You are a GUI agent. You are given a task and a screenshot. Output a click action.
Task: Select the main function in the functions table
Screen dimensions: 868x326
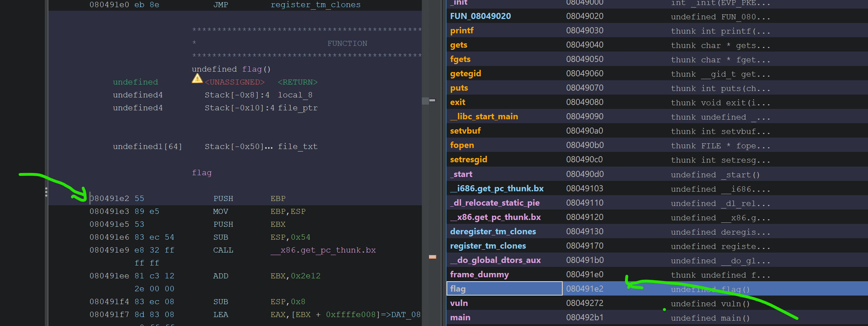coord(460,317)
